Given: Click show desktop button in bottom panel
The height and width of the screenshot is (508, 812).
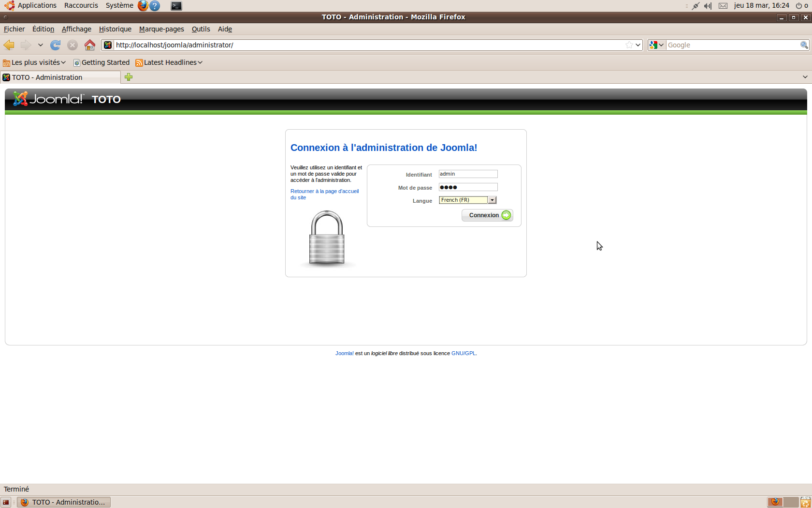Looking at the screenshot, I should pos(6,502).
